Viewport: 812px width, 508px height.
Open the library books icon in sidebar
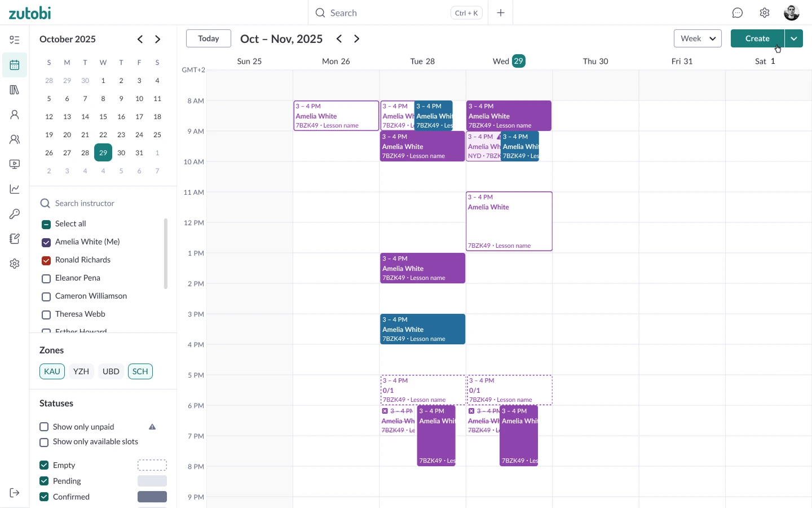(x=15, y=90)
